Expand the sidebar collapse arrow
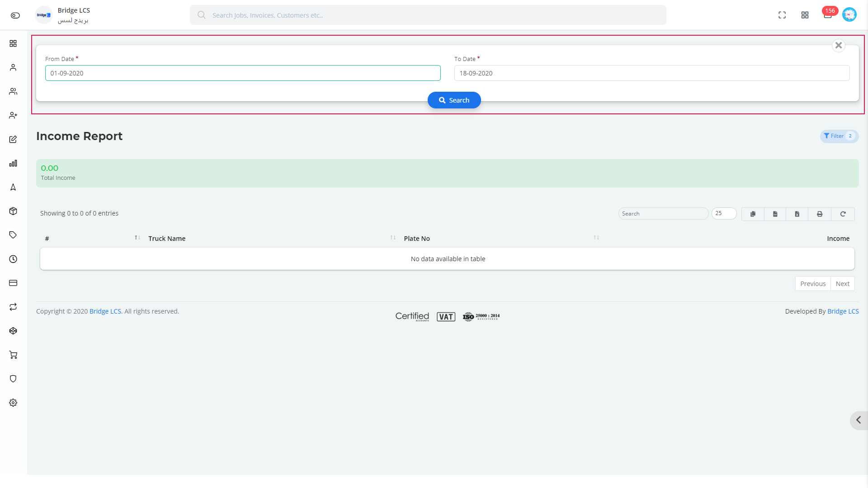This screenshot has height=488, width=868. coord(859,419)
